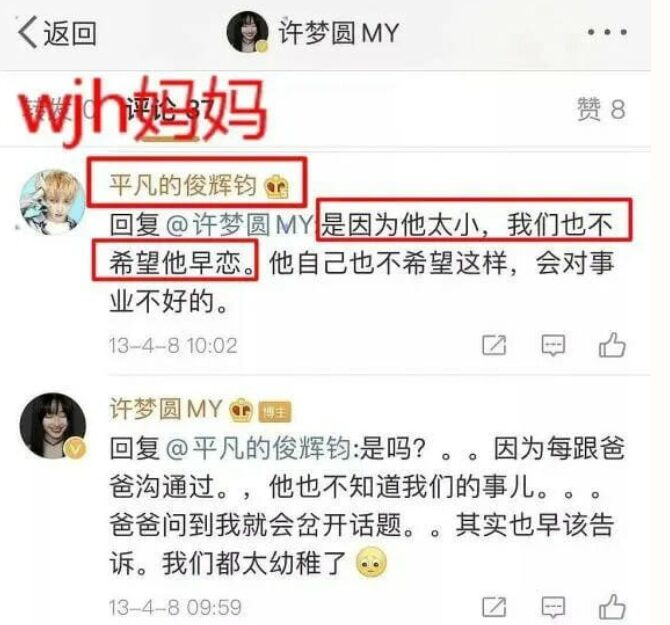Follow the @许梦圆MY mention in first reply
Viewport: 670px width, 625px height.
(239, 224)
